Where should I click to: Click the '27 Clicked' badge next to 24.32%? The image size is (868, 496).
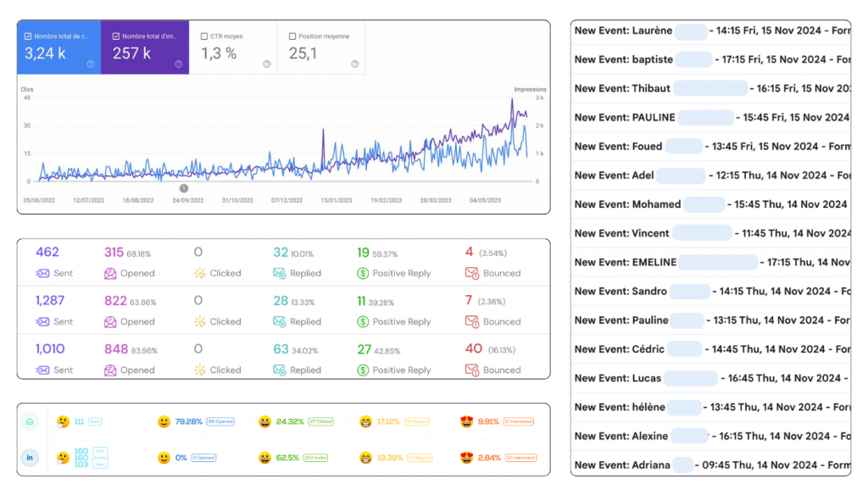point(320,421)
